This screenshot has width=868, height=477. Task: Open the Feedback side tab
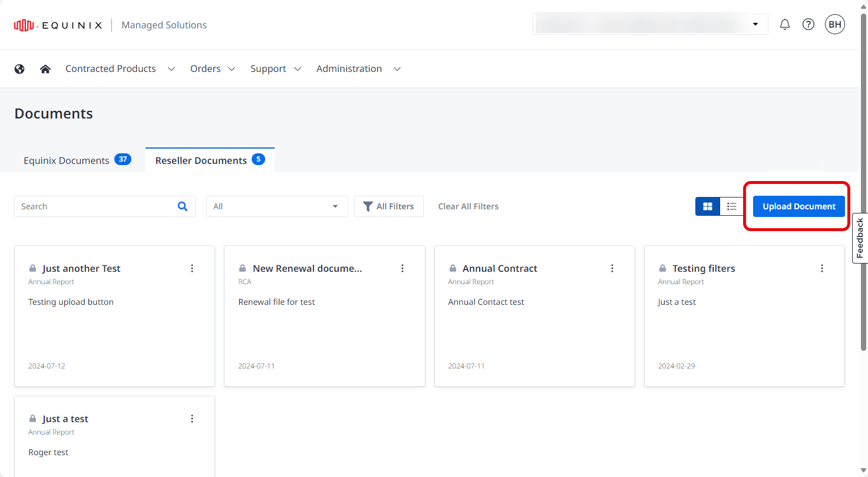(860, 238)
